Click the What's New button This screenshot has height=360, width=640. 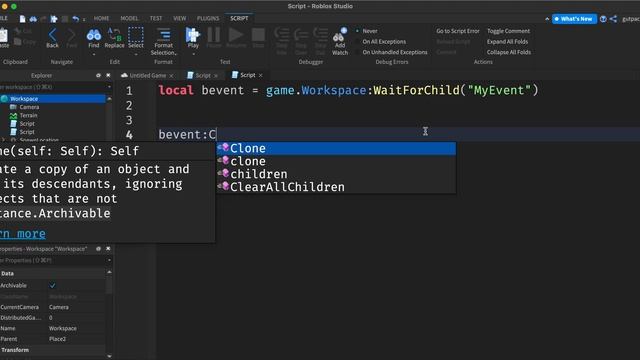point(574,19)
